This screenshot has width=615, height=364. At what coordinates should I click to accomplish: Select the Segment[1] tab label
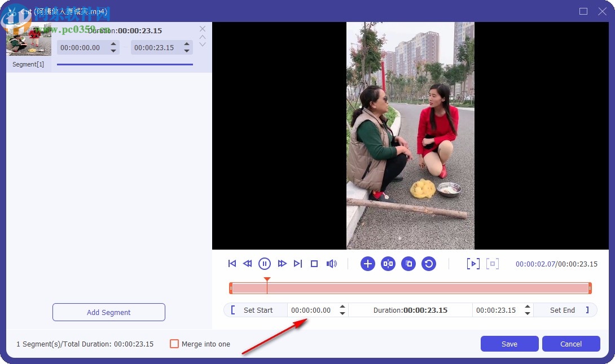[x=28, y=64]
